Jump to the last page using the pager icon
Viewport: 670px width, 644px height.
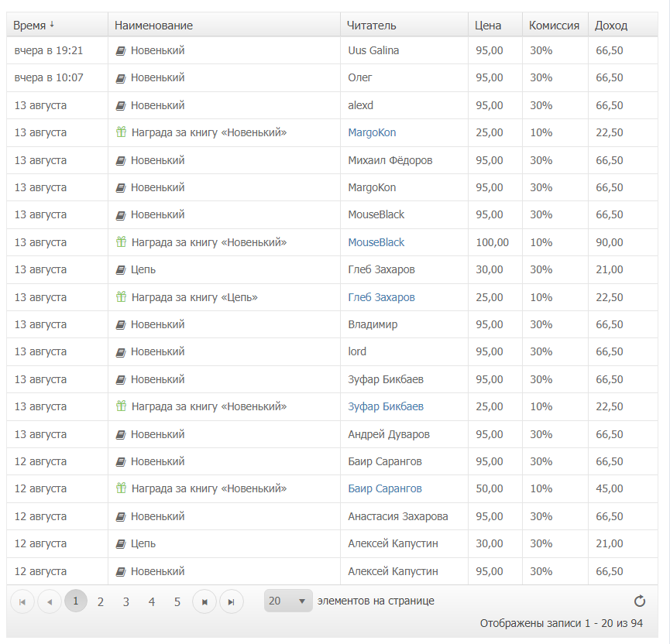click(231, 601)
